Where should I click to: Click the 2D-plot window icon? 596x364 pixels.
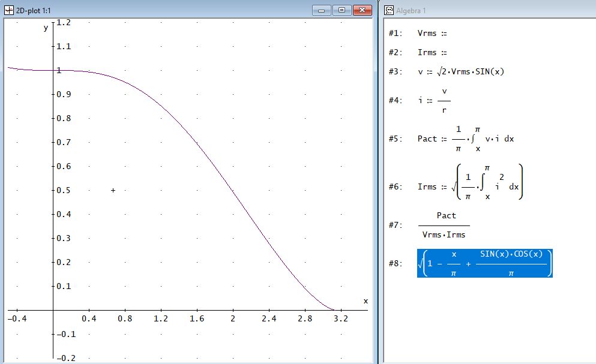pyautogui.click(x=9, y=10)
